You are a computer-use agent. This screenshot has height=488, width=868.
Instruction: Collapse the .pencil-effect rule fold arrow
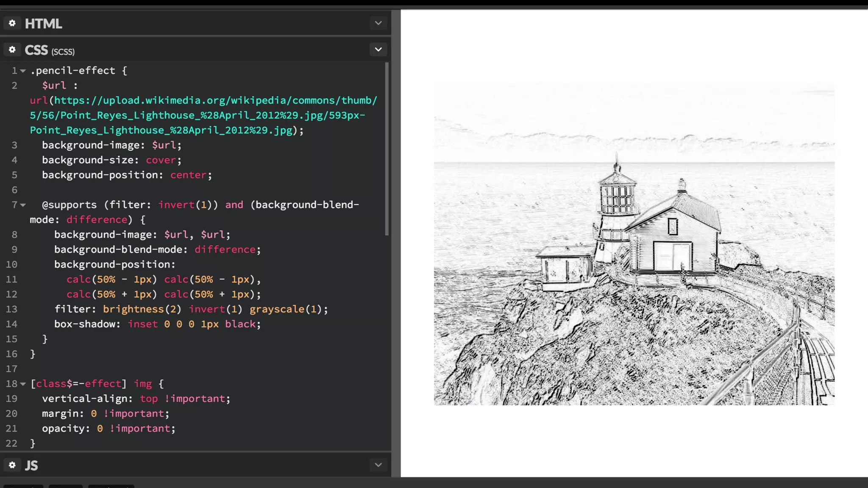(x=23, y=71)
